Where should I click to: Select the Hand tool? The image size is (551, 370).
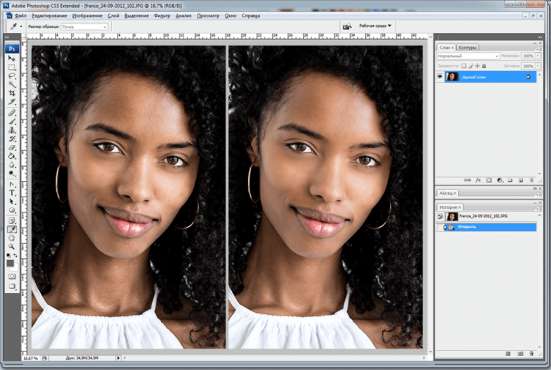pyautogui.click(x=12, y=238)
